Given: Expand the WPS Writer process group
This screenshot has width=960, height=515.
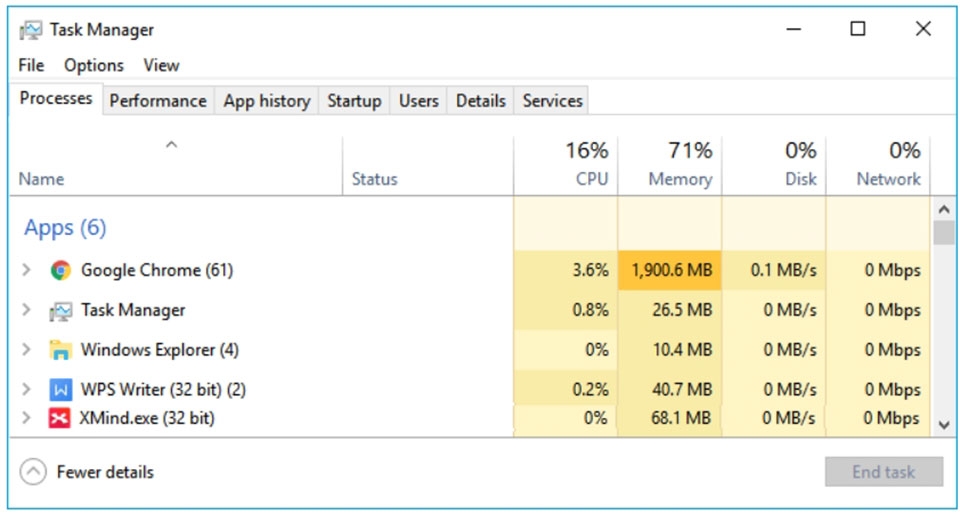Looking at the screenshot, I should 27,390.
